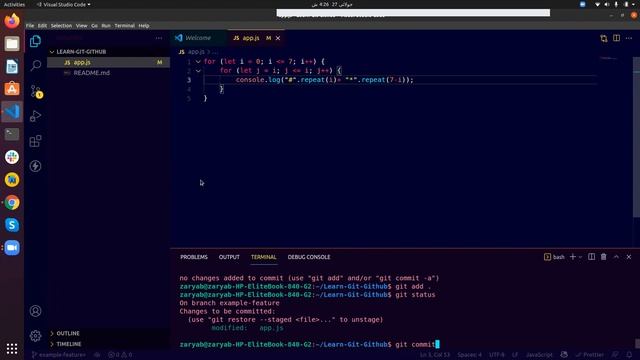
Task: Select app.js in the file explorer
Action: coord(109,62)
